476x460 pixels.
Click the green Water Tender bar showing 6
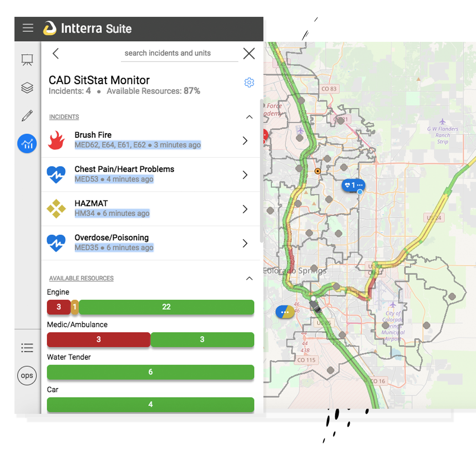[150, 372]
